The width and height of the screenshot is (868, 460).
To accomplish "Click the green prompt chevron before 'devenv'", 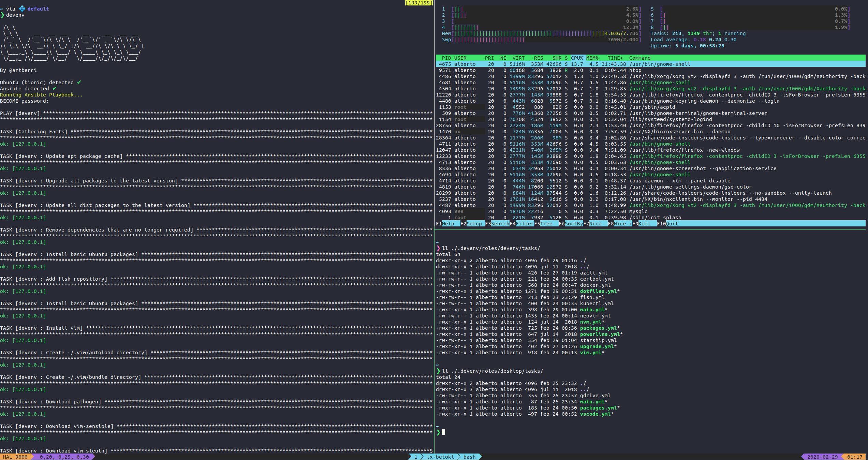I will point(2,15).
